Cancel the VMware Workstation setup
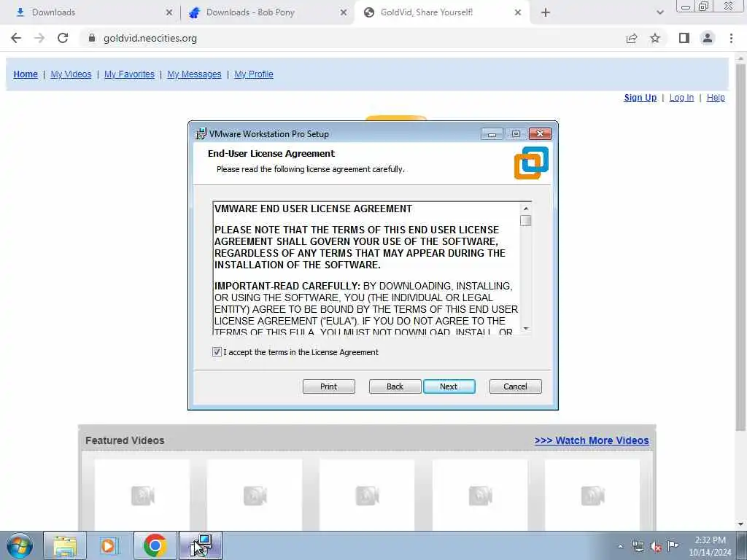The width and height of the screenshot is (747, 560). pos(516,386)
